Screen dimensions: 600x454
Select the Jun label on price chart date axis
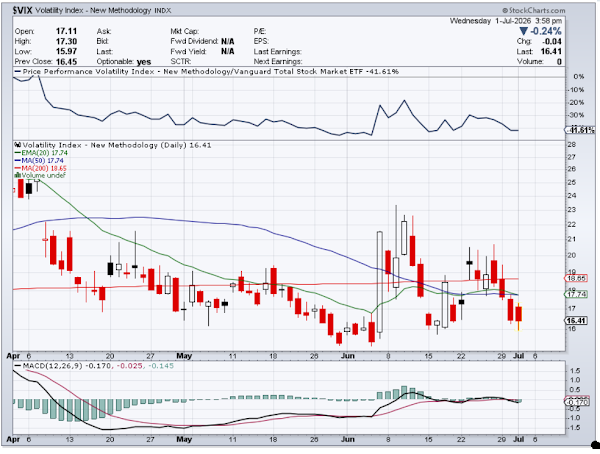click(x=347, y=356)
